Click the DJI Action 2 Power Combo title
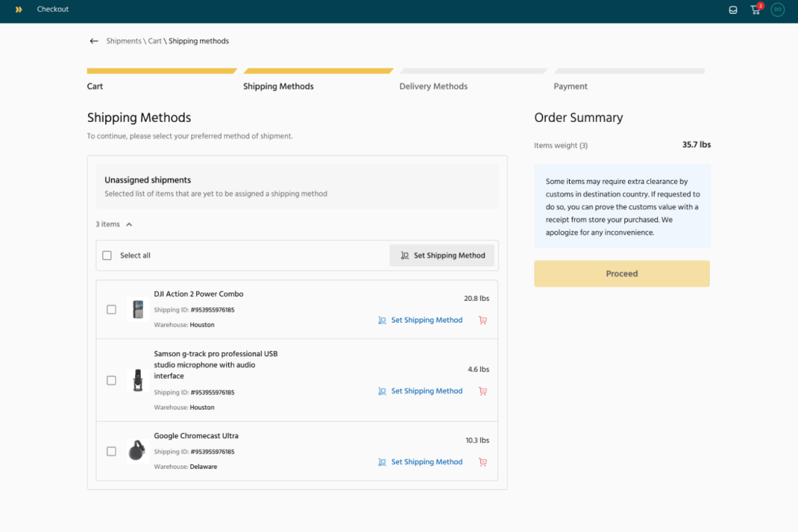This screenshot has width=798, height=532. click(199, 294)
